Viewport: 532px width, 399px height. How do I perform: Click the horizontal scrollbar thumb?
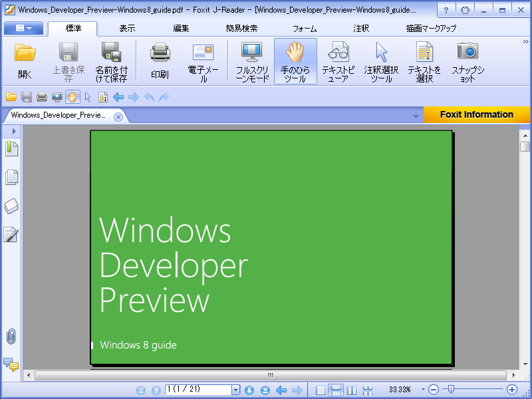pyautogui.click(x=271, y=375)
